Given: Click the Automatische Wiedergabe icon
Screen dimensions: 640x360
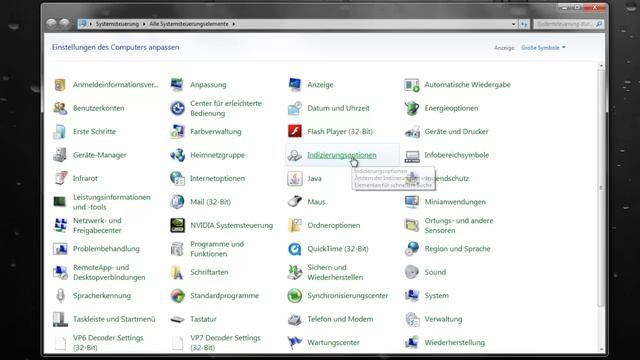Looking at the screenshot, I should point(411,85).
